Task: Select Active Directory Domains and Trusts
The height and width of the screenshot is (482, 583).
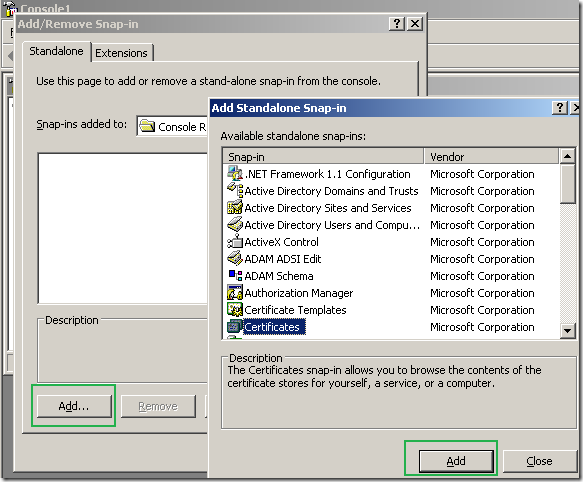Action: click(331, 191)
